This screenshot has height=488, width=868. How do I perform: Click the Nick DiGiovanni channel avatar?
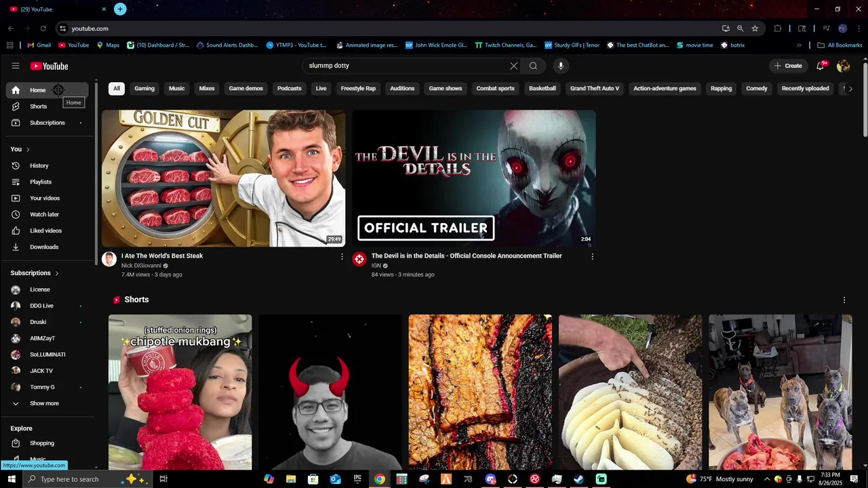(109, 259)
